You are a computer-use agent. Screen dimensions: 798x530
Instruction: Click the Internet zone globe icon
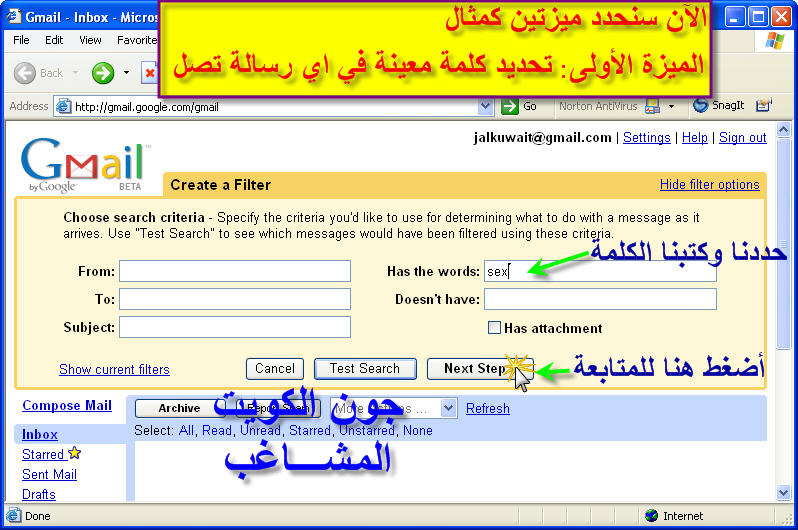[651, 516]
